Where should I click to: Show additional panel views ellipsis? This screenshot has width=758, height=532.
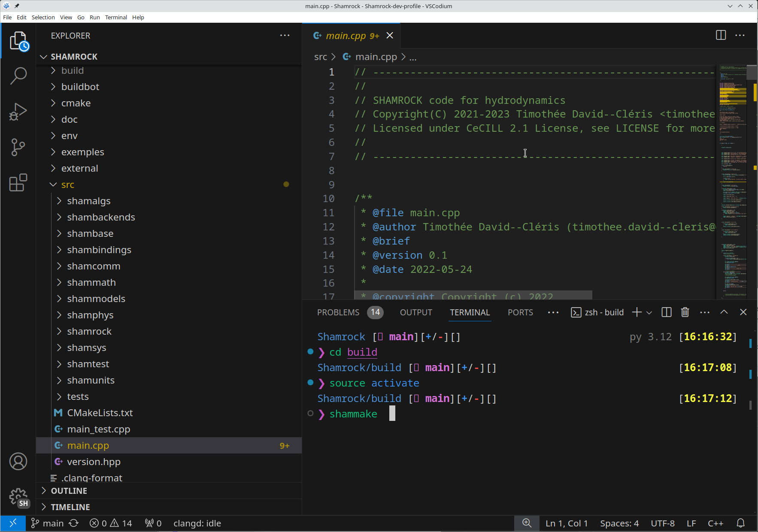[553, 312]
